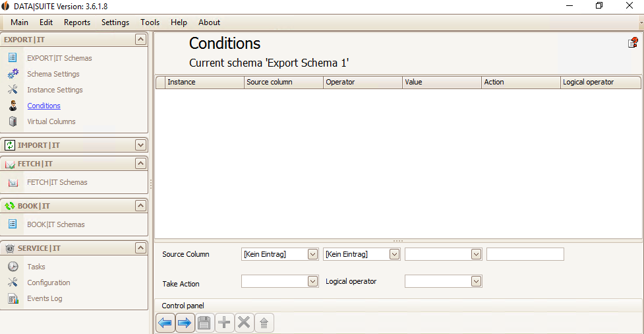The width and height of the screenshot is (644, 334).
Task: Click the Action column header
Action: (x=521, y=82)
